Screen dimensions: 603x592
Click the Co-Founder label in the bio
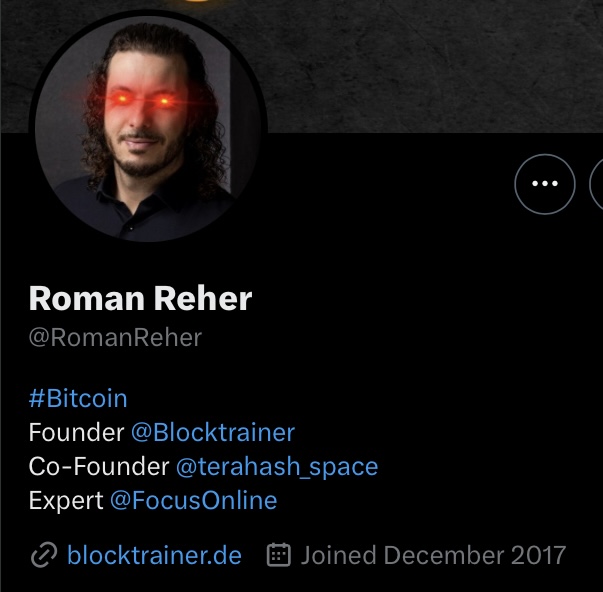(99, 467)
